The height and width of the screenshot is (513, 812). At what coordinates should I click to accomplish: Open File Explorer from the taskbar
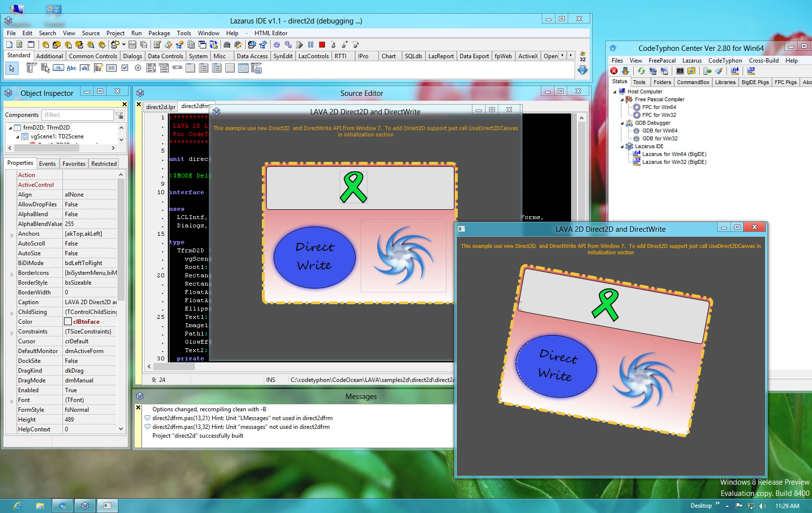point(40,506)
